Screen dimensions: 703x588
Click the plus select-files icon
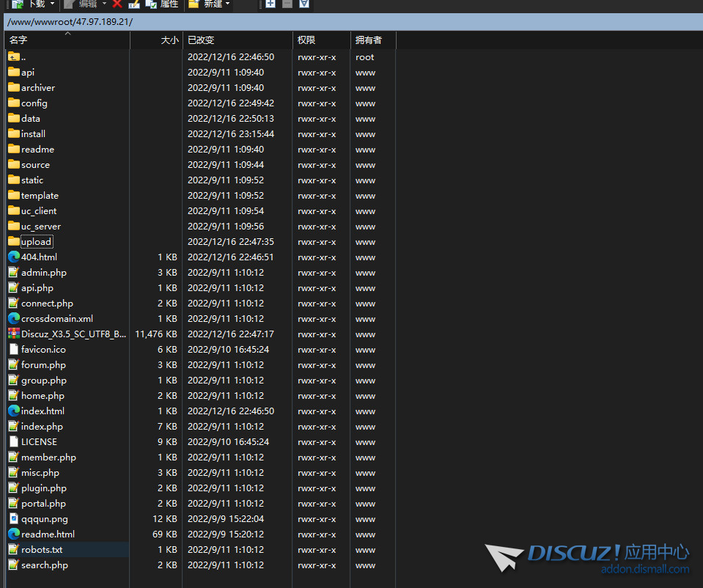pos(270,4)
